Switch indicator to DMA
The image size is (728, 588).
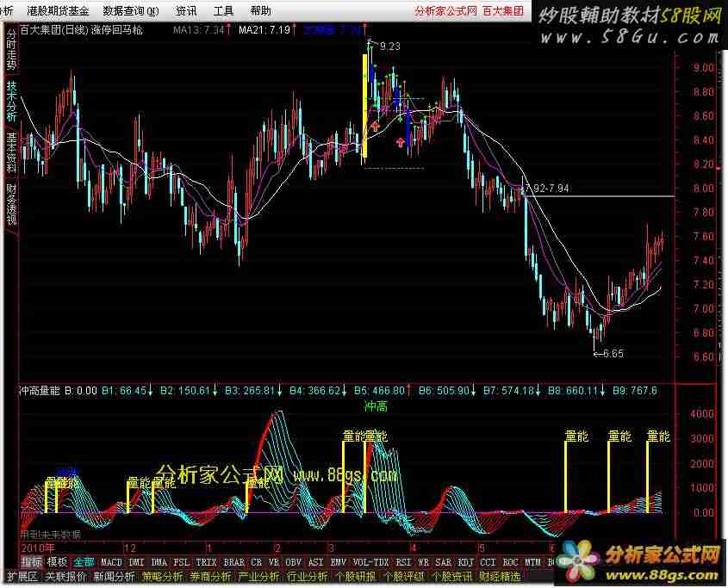(x=159, y=562)
